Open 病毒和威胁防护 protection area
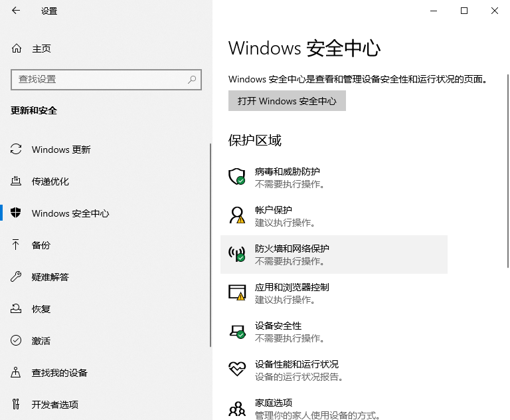Screen dimensions: 510x420 [x=334, y=177]
